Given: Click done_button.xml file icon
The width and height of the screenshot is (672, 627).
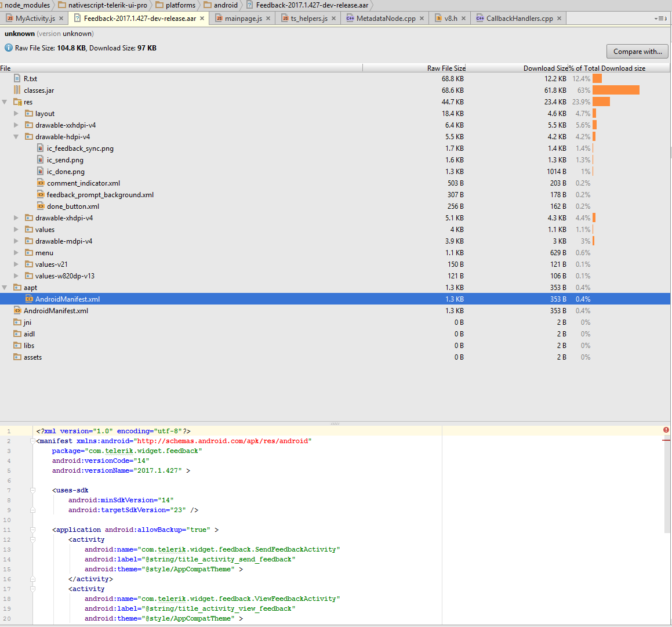Looking at the screenshot, I should click(41, 206).
